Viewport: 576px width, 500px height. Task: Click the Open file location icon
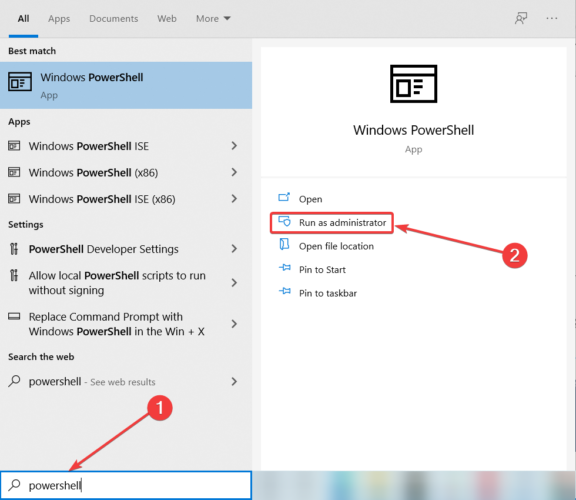[x=284, y=245]
